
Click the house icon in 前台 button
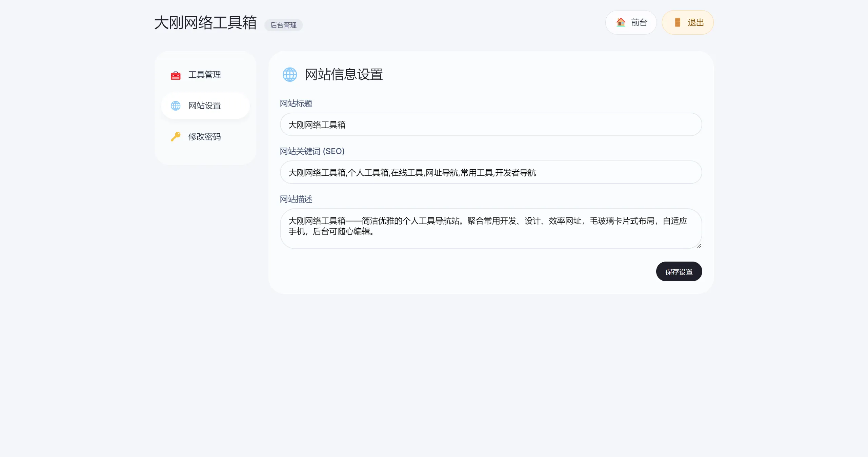coord(621,22)
